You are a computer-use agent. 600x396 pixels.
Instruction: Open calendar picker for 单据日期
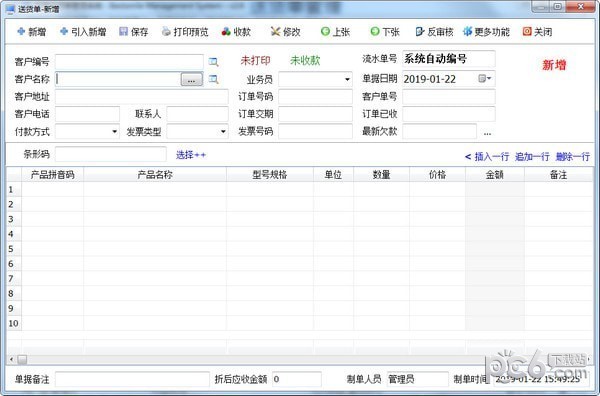click(x=485, y=78)
